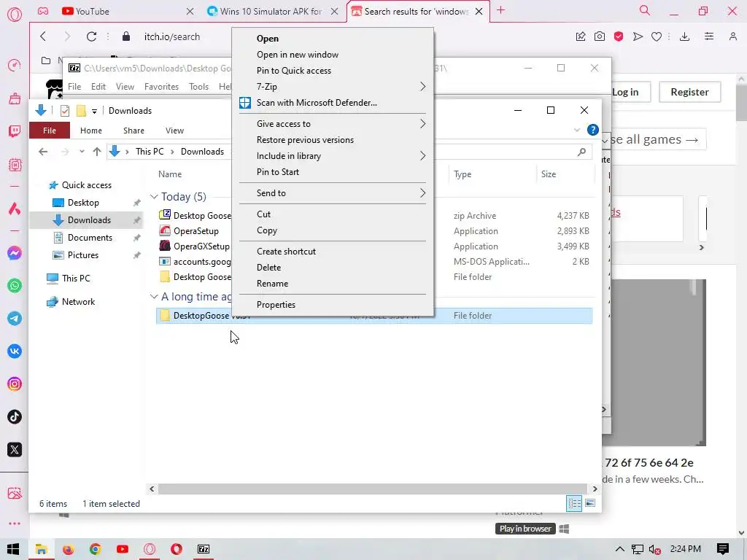This screenshot has width=747, height=560.
Task: Switch Explorer to large icons view
Action: pyautogui.click(x=589, y=503)
